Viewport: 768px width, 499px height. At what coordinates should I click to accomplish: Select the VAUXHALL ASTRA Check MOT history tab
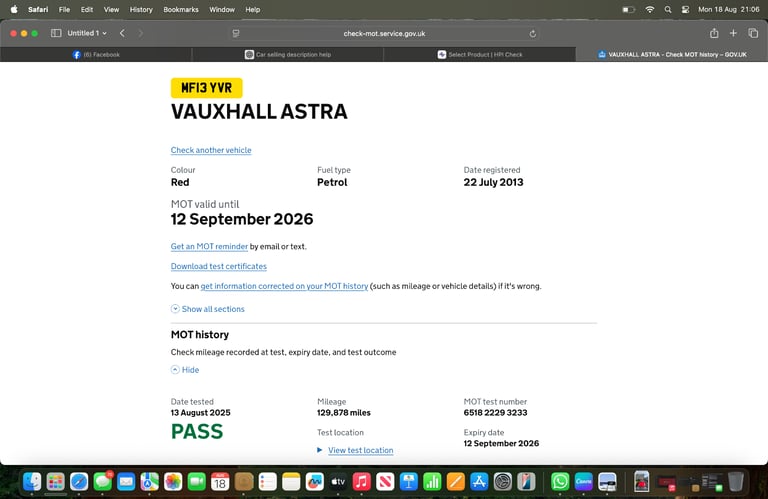pyautogui.click(x=672, y=54)
